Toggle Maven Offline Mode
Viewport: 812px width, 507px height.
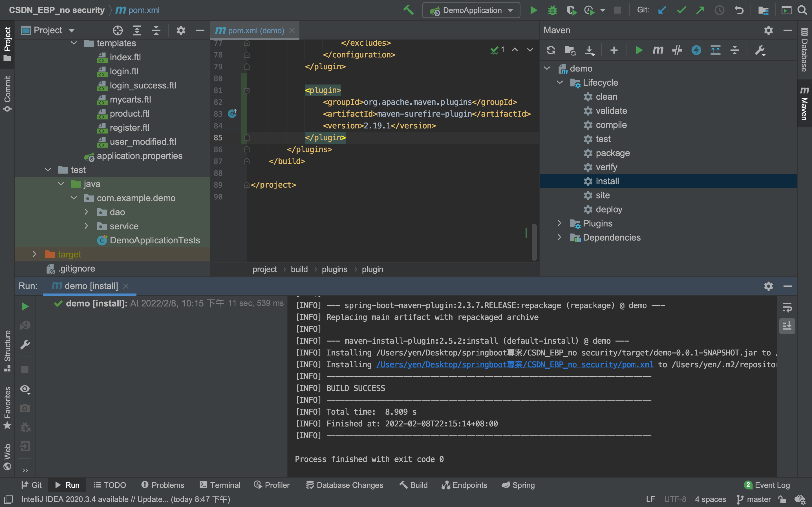pyautogui.click(x=677, y=50)
